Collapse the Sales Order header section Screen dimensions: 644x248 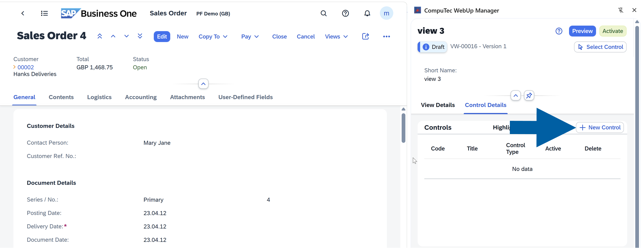click(203, 84)
